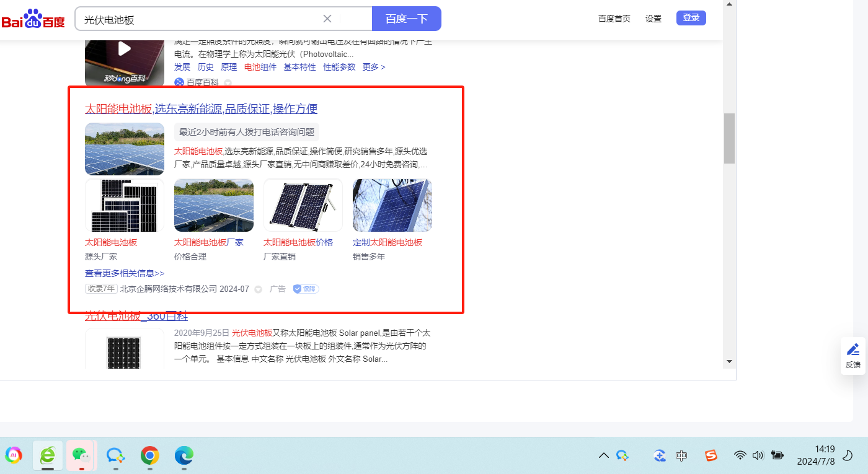Click the 销售多年 caption

click(x=369, y=257)
